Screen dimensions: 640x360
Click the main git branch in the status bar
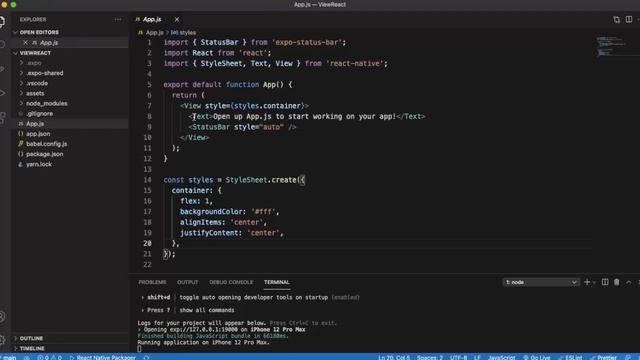tap(9, 357)
